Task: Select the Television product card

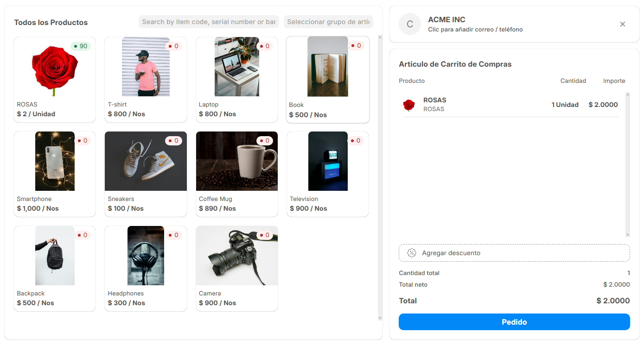Action: pos(327,174)
